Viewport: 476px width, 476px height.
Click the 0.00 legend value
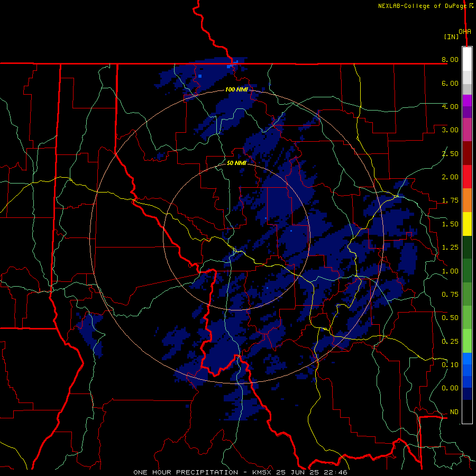pyautogui.click(x=450, y=388)
